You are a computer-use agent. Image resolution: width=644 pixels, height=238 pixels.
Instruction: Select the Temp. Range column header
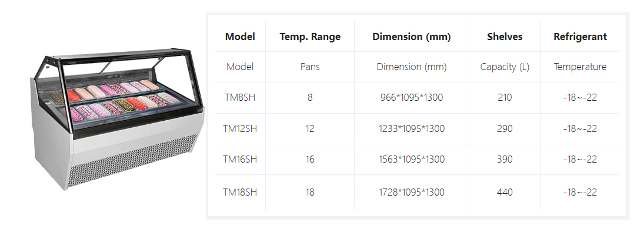coord(310,37)
